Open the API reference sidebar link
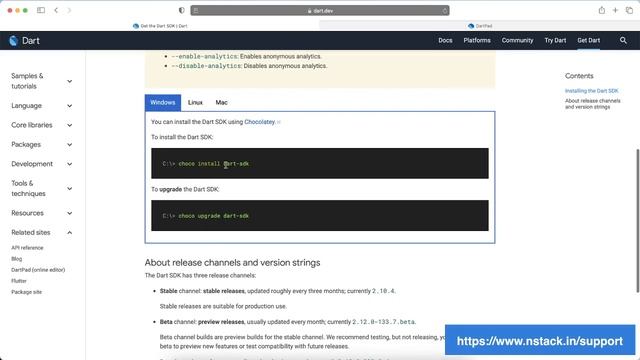Viewport: 640px width, 360px height. tap(27, 248)
